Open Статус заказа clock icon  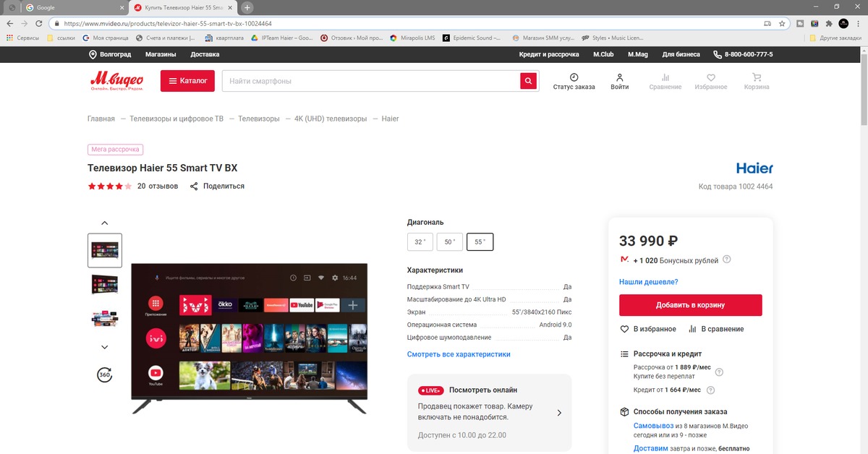point(574,77)
